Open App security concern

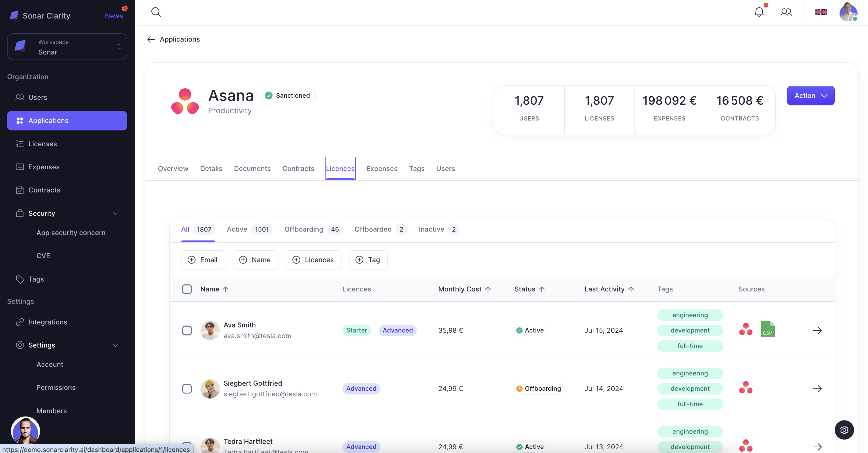(x=71, y=233)
